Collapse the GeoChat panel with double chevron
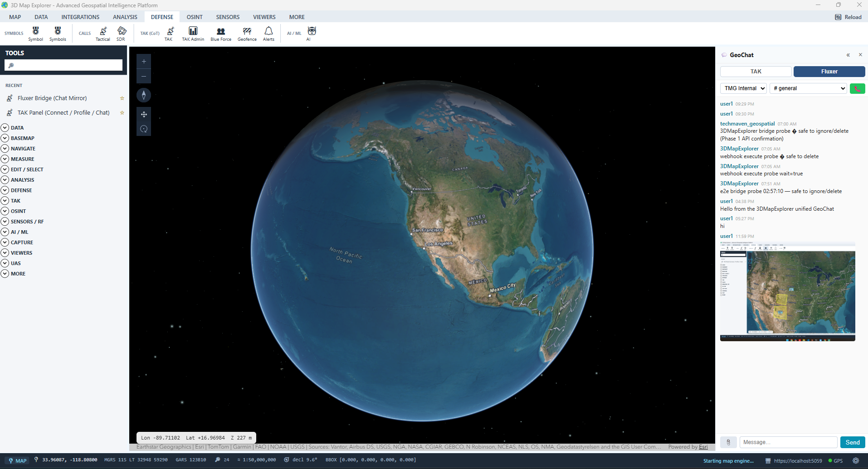 coord(848,55)
